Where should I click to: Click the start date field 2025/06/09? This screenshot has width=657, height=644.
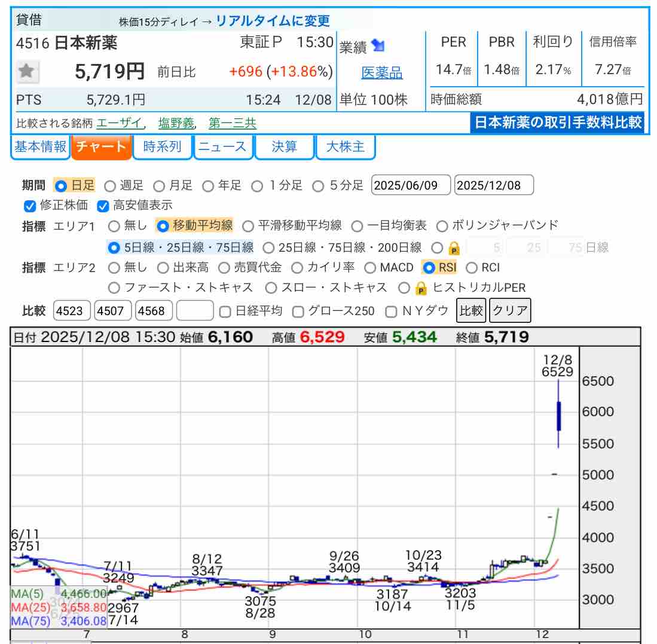(411, 185)
